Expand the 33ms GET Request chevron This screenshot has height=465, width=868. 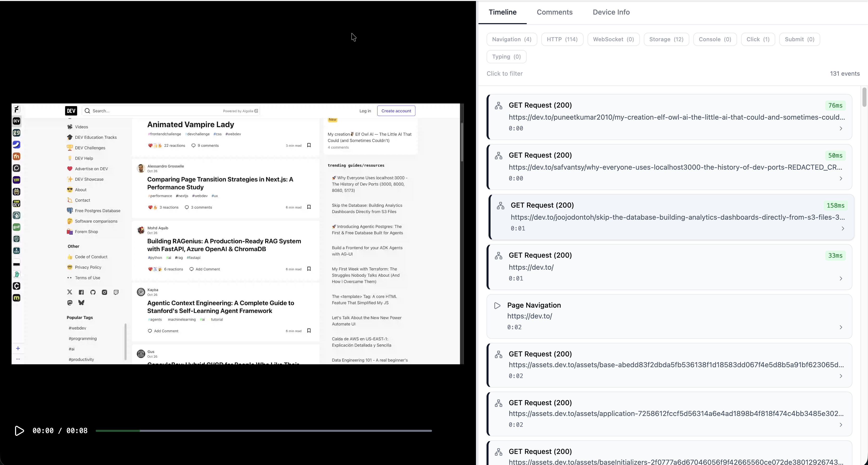841,278
